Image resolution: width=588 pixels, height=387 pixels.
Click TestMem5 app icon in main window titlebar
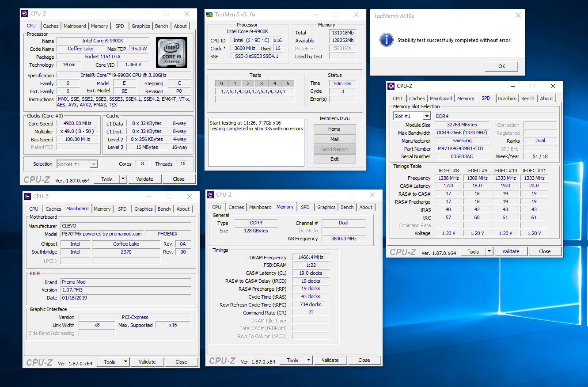click(x=209, y=15)
